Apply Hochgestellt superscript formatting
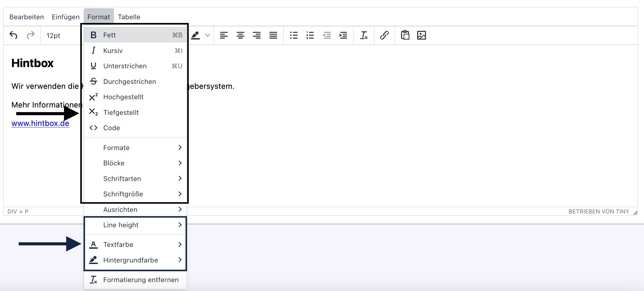Viewport: 644px width, 291px height. click(135, 97)
